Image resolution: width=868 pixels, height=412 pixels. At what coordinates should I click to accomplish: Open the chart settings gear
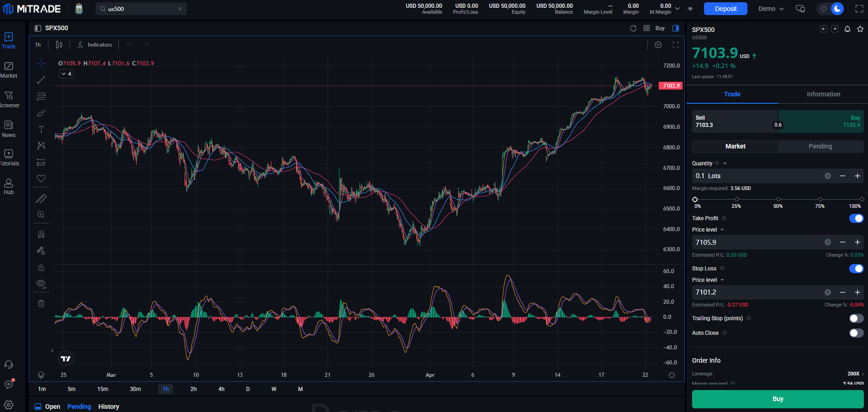click(658, 45)
